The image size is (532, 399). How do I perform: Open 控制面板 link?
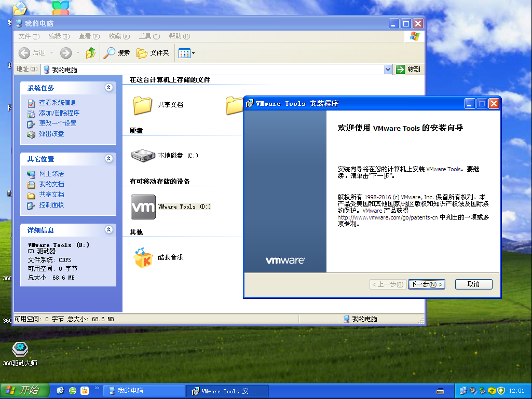point(51,205)
